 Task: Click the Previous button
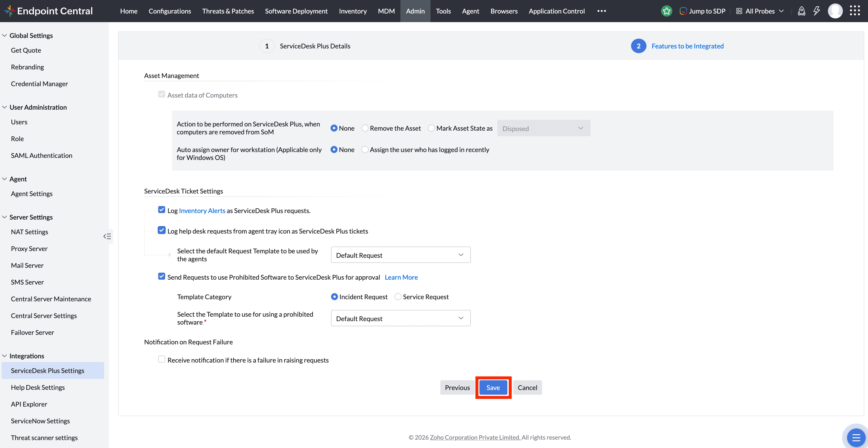(x=457, y=388)
